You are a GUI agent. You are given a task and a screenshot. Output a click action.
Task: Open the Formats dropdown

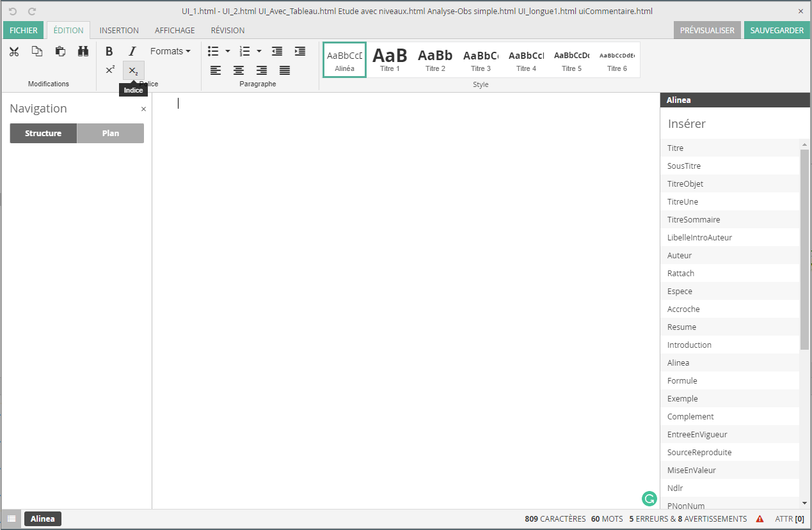[170, 51]
